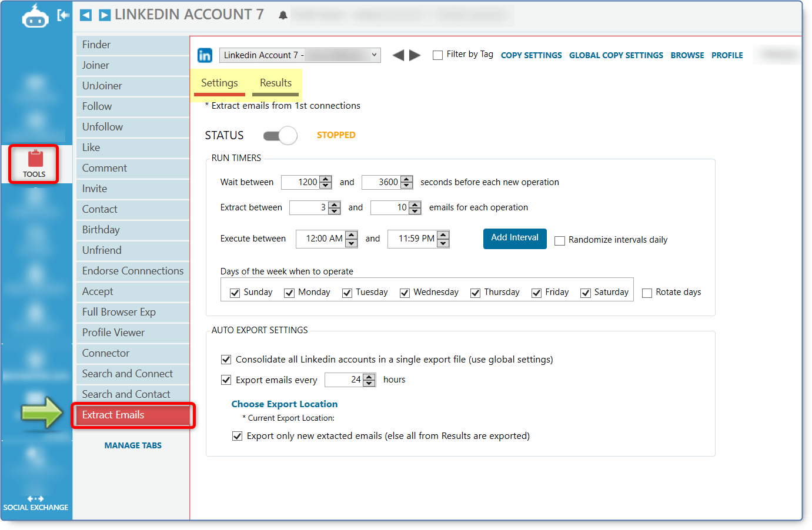The height and width of the screenshot is (530, 812).
Task: Go to previous account using header left arrow
Action: coord(86,15)
